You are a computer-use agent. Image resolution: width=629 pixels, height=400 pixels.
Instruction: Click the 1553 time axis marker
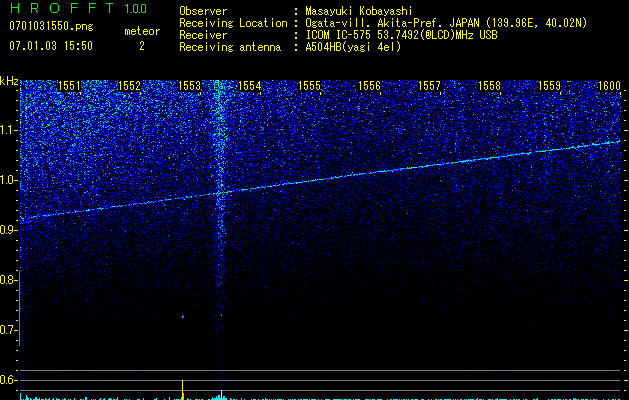click(x=189, y=85)
